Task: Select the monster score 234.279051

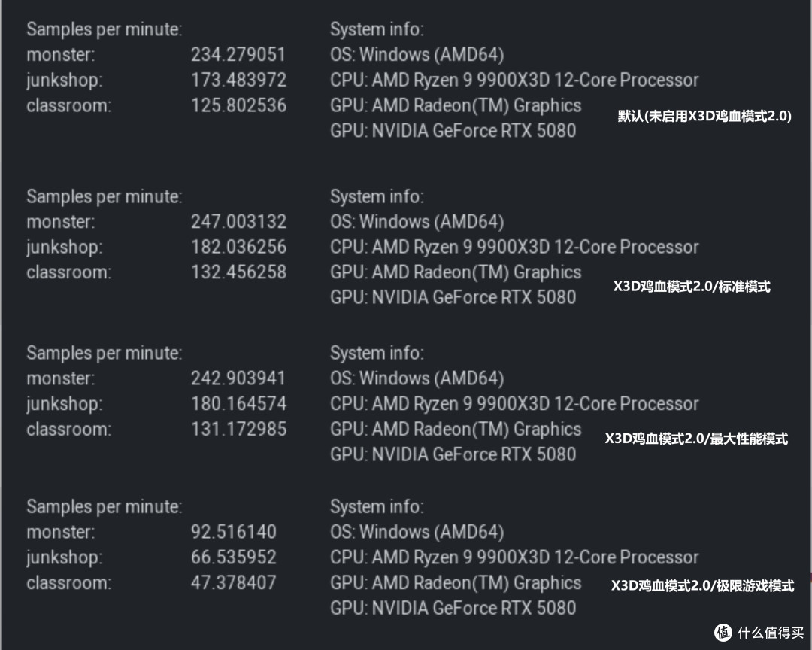Action: 238,54
